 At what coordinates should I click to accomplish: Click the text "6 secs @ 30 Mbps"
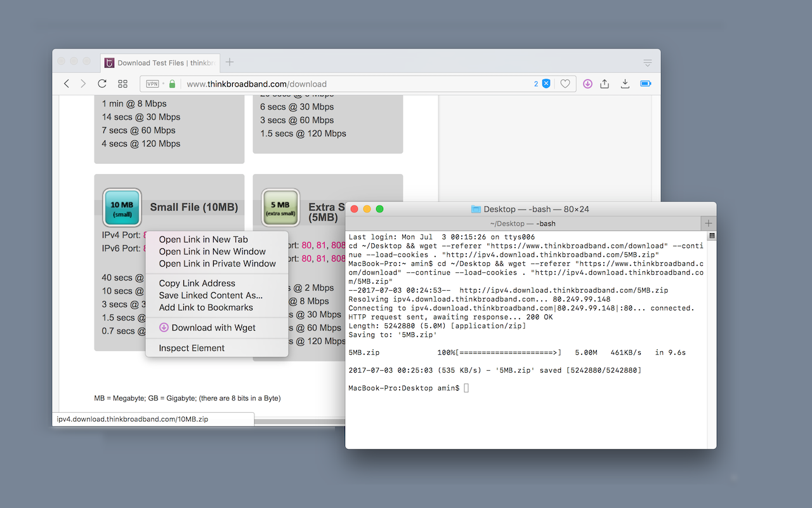pos(297,107)
